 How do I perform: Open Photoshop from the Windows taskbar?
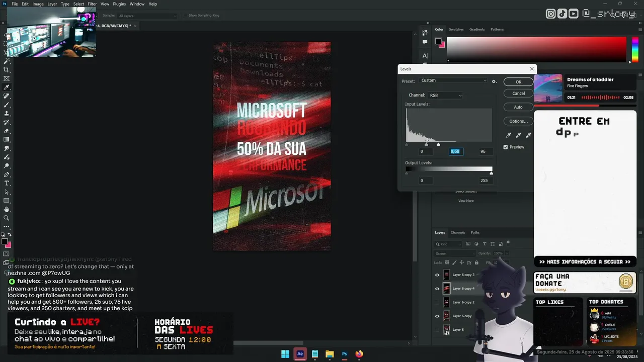(345, 354)
